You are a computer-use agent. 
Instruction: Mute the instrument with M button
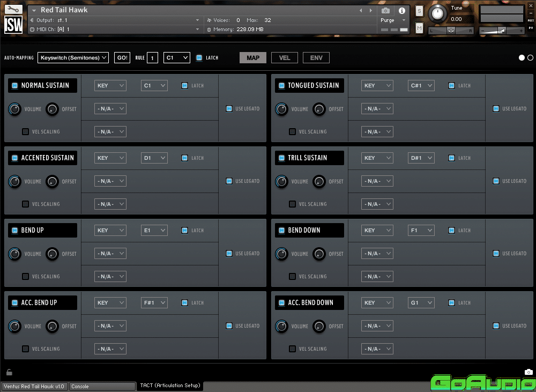419,28
